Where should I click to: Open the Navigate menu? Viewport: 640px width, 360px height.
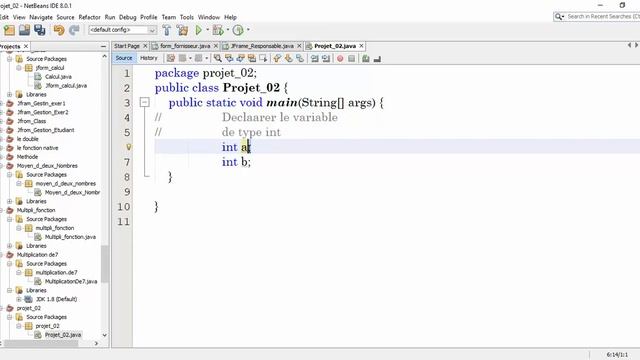coord(41,17)
